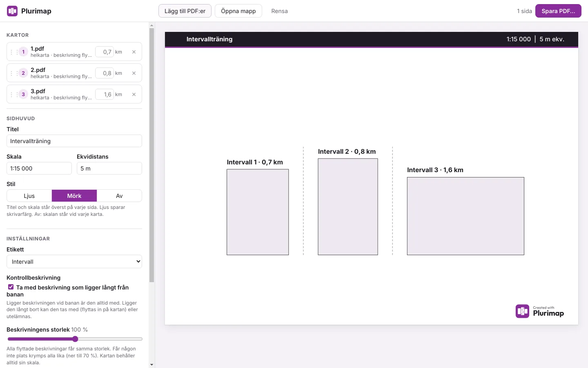
Task: Select the Av style option
Action: pos(119,196)
